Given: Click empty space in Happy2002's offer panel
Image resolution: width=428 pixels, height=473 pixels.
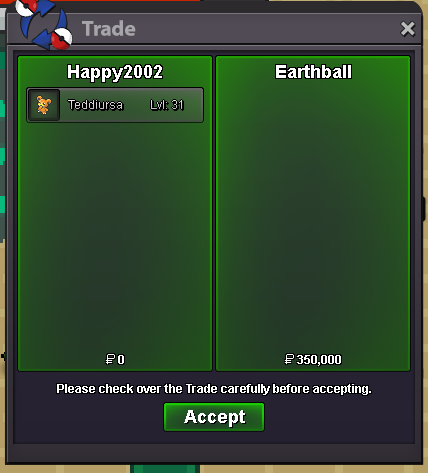Looking at the screenshot, I should coord(115,233).
